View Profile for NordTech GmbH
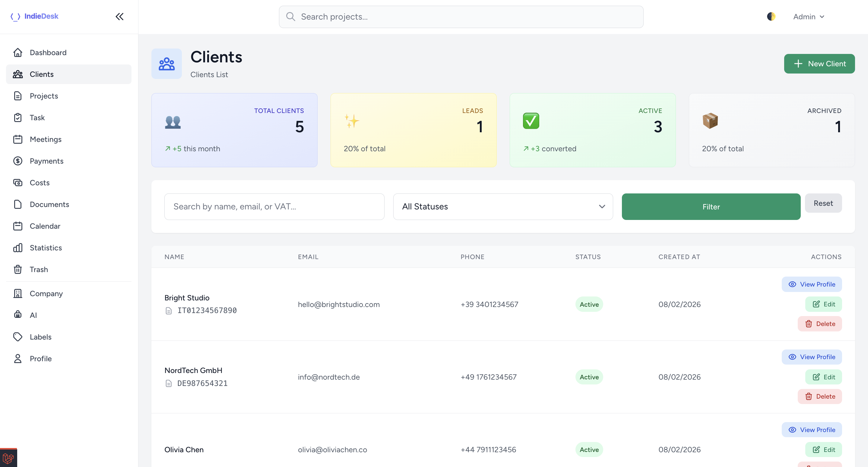Viewport: 868px width, 467px height. [812, 357]
